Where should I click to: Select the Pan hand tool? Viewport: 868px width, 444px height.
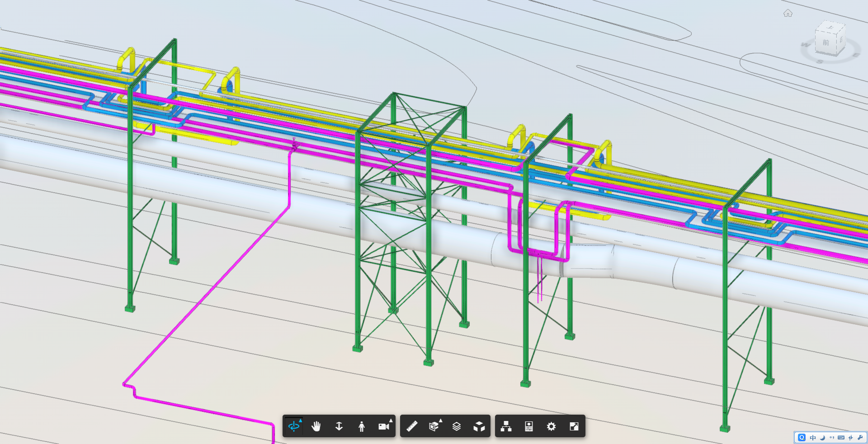[x=316, y=426]
